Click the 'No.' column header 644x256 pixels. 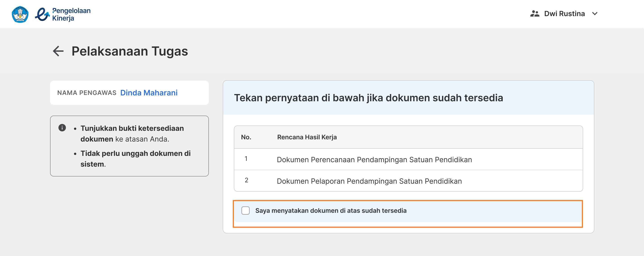[x=246, y=137]
